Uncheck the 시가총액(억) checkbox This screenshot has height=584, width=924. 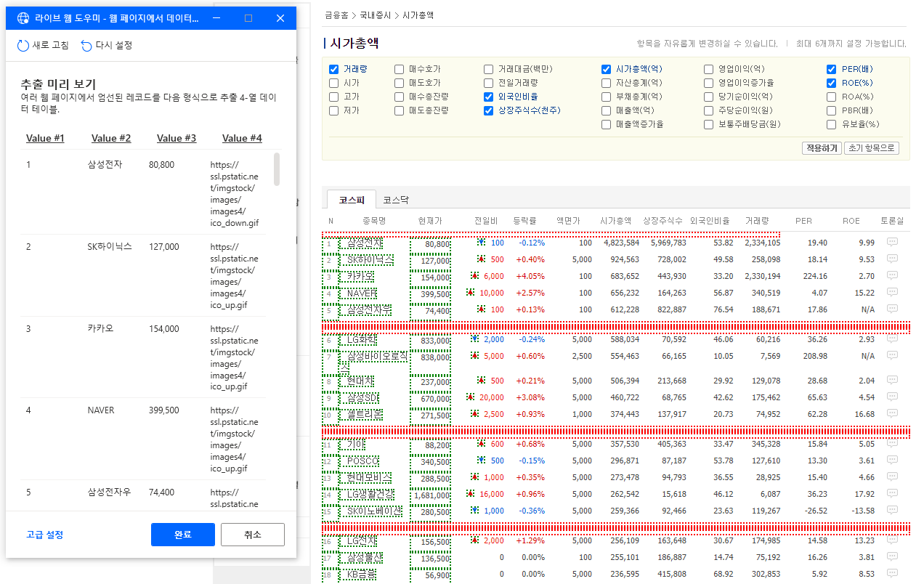[607, 70]
